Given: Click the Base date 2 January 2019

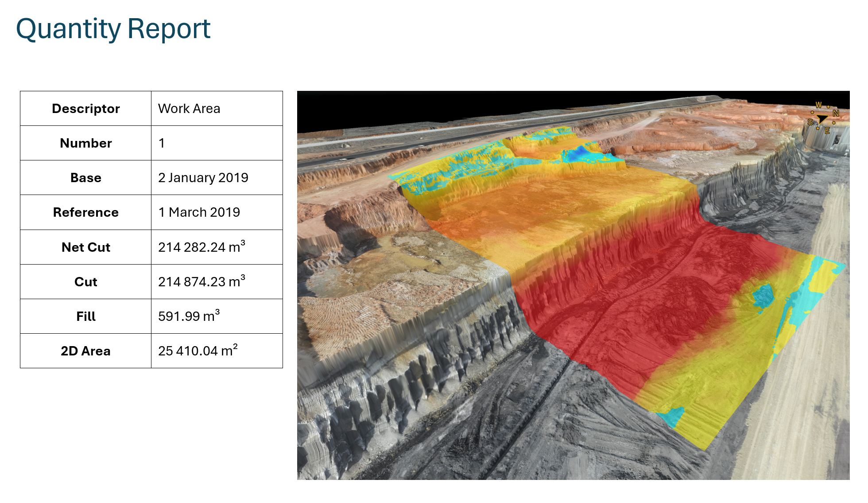Looking at the screenshot, I should click(203, 178).
